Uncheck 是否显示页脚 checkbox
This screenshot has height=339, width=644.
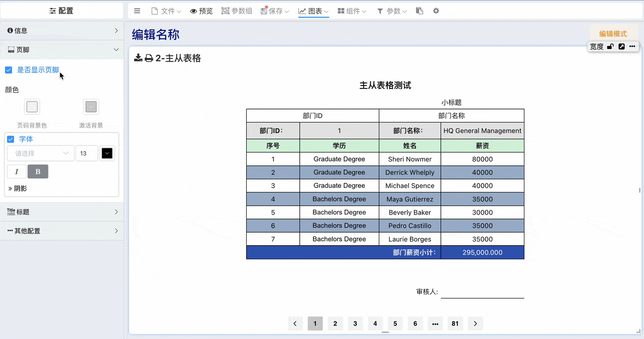[9, 70]
